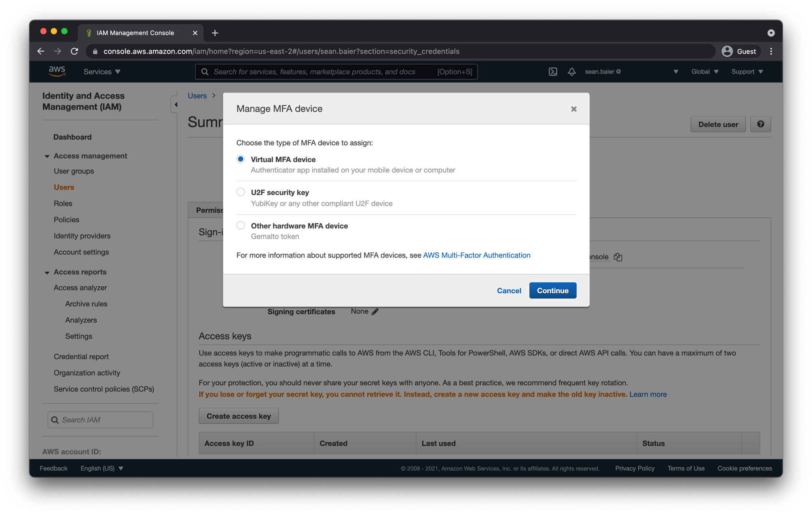Expand the Global region dropdown
The image size is (812, 516).
(705, 72)
